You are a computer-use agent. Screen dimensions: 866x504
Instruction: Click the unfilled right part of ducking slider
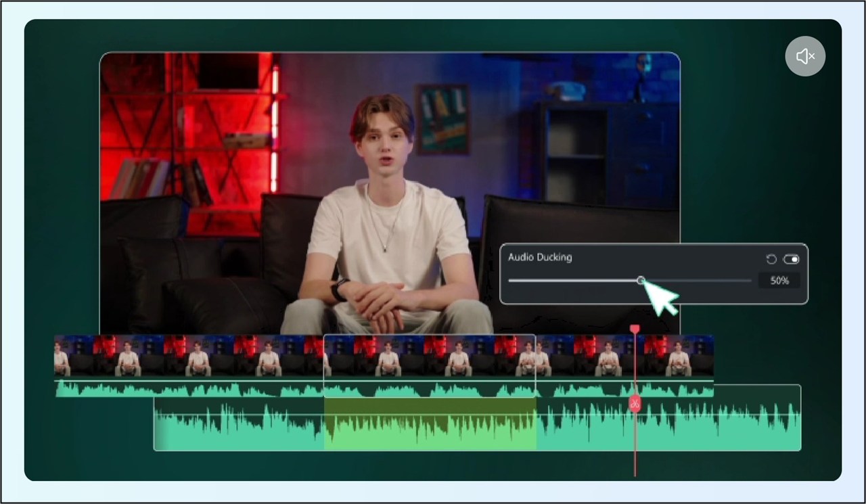tap(697, 280)
